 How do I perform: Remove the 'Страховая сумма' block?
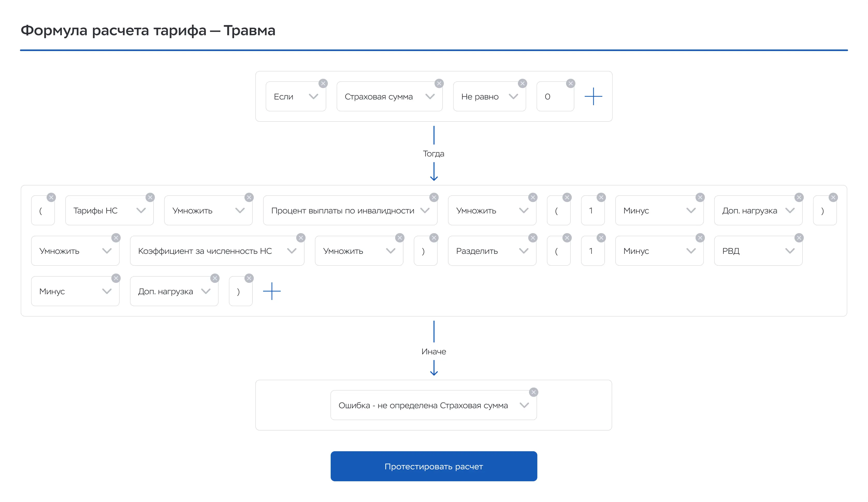(x=439, y=83)
